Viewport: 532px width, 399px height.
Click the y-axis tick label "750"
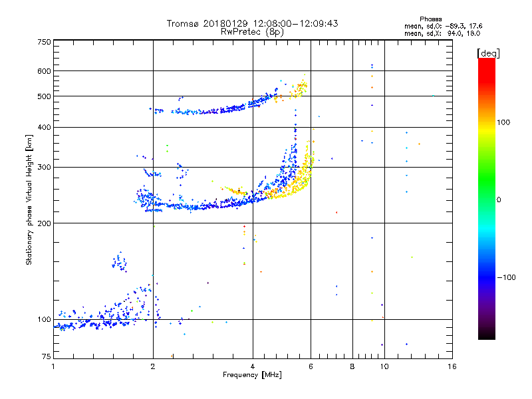[45, 42]
